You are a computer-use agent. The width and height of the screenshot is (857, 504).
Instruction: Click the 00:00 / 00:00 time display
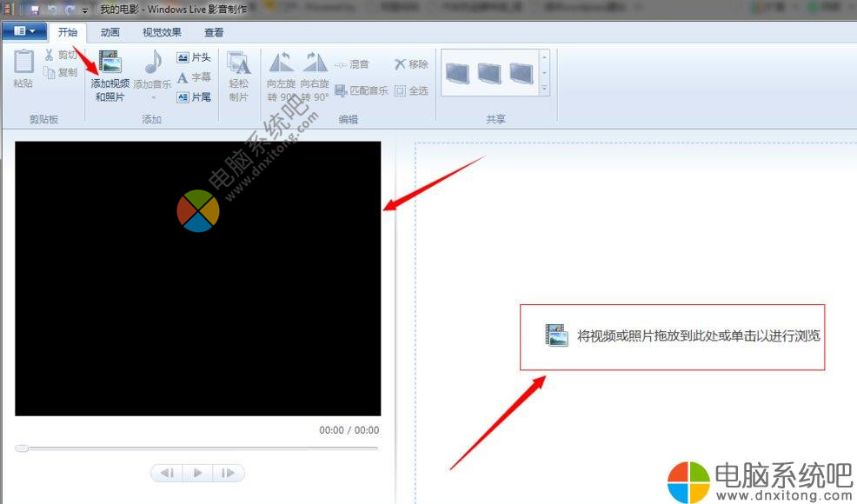pyautogui.click(x=349, y=430)
